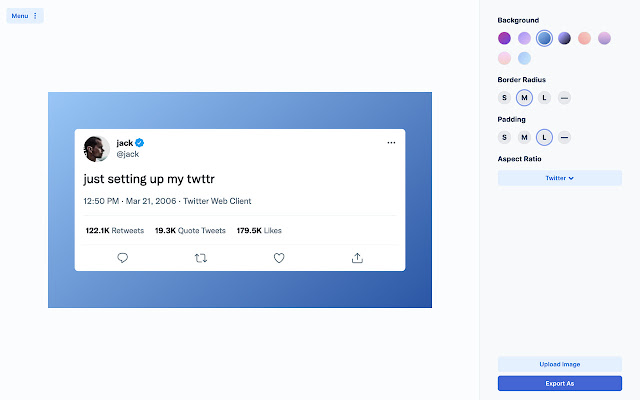Select medium padding option M
This screenshot has width=640, height=400.
point(524,137)
